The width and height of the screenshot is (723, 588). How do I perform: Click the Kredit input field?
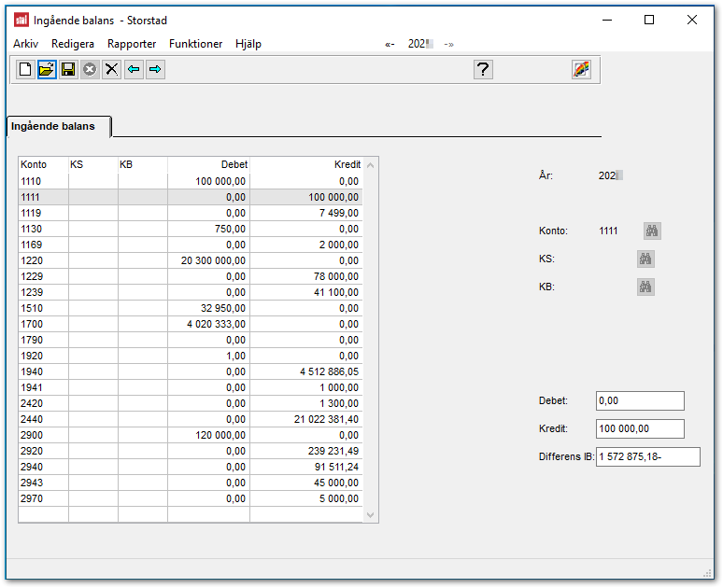(x=639, y=428)
